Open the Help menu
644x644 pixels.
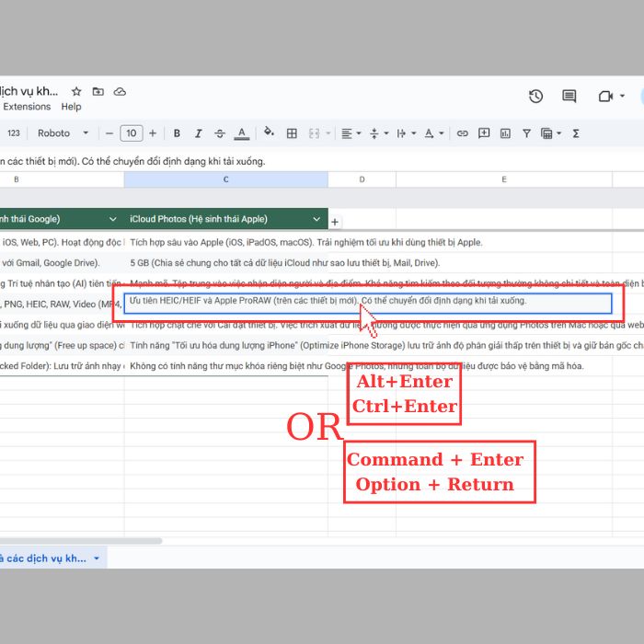(71, 107)
